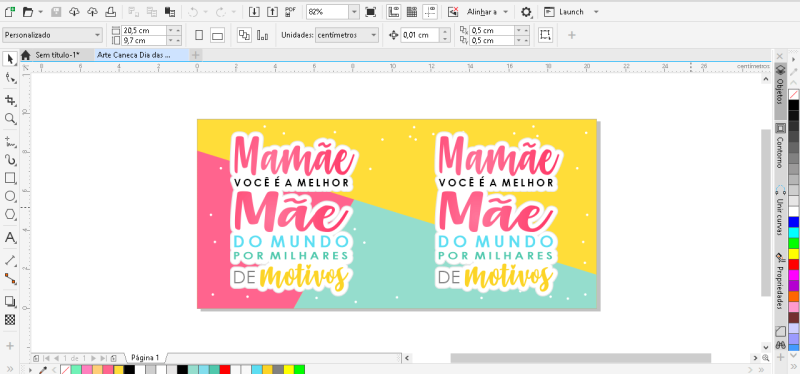Viewport: 800px width, 374px height.
Task: Click the Home welcome screen icon
Action: point(27,55)
